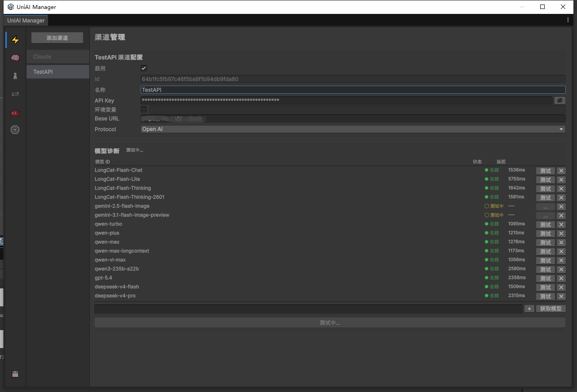
Task: Check the 环境变量 checkbox
Action: (x=144, y=109)
